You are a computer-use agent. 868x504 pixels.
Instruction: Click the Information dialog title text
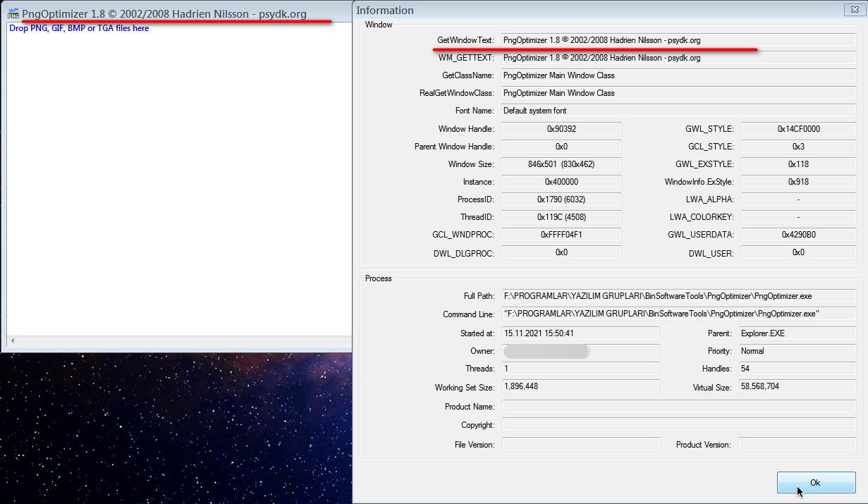385,10
